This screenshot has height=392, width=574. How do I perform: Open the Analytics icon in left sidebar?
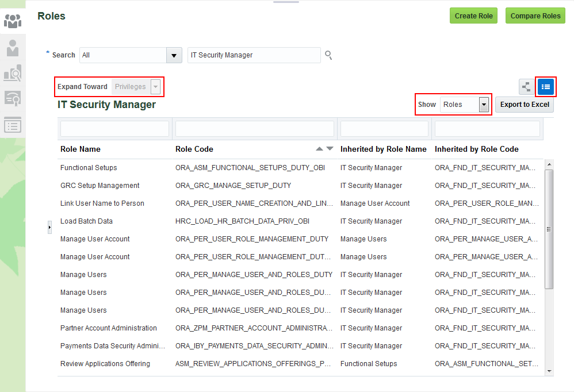click(13, 73)
